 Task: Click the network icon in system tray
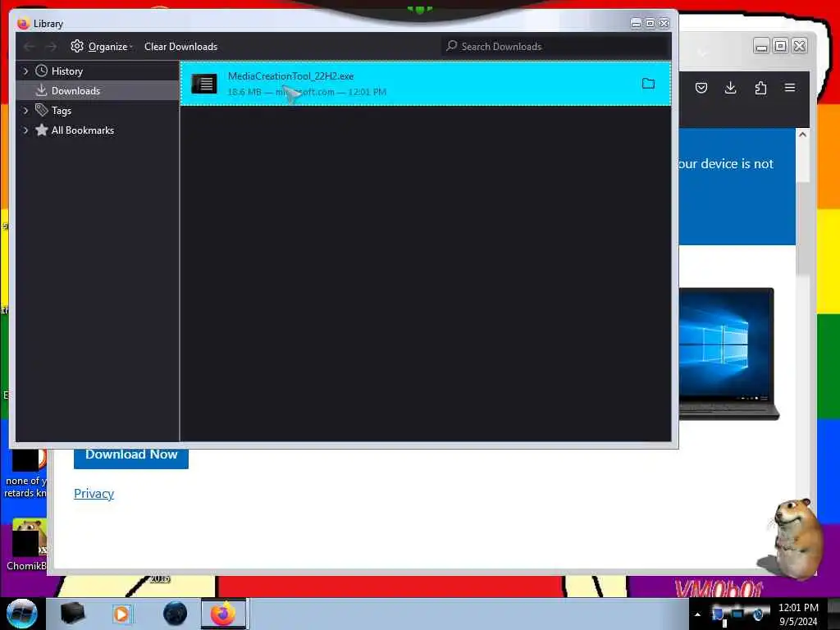738,614
